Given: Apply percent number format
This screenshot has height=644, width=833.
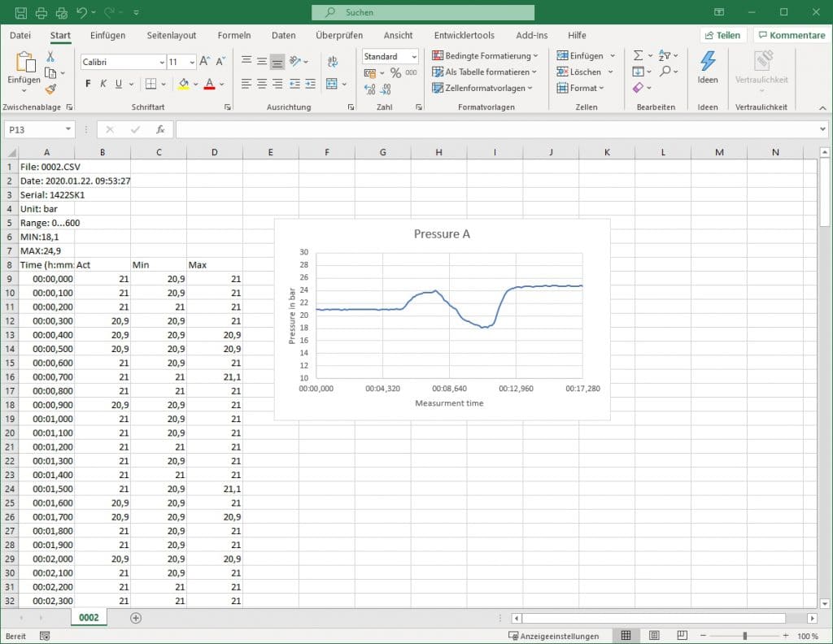Looking at the screenshot, I should click(x=396, y=72).
